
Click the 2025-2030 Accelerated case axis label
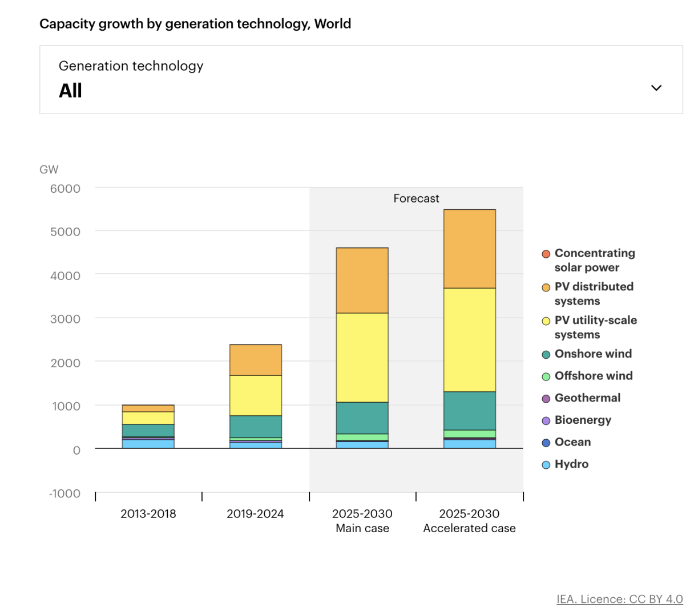pos(470,521)
